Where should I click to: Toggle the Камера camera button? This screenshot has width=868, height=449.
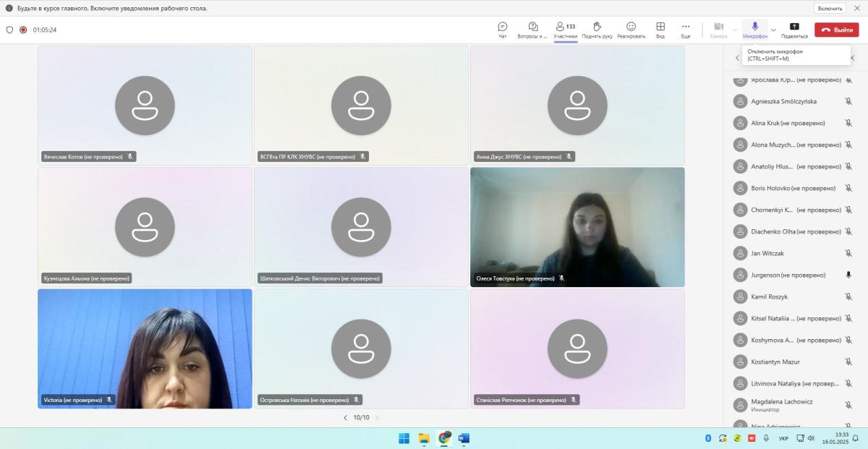(718, 27)
